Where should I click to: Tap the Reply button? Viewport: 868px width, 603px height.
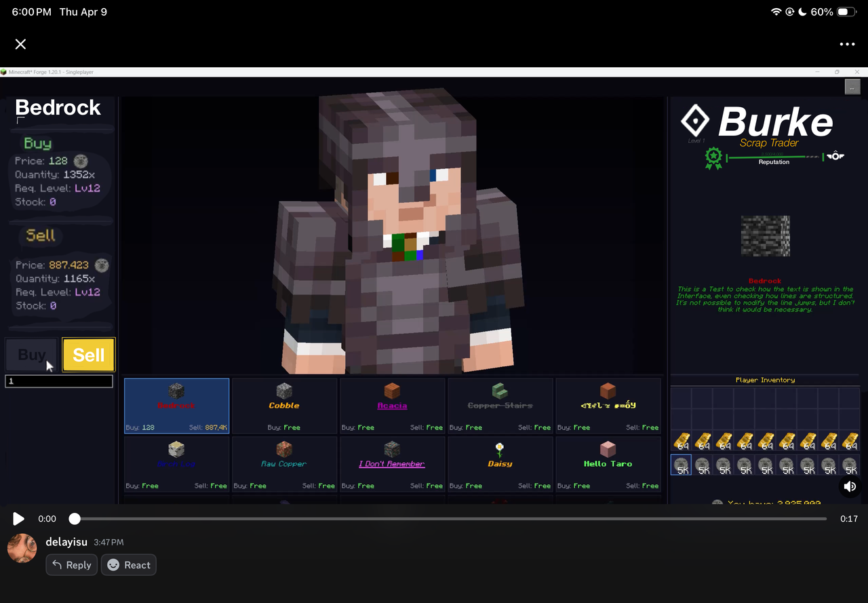[72, 565]
